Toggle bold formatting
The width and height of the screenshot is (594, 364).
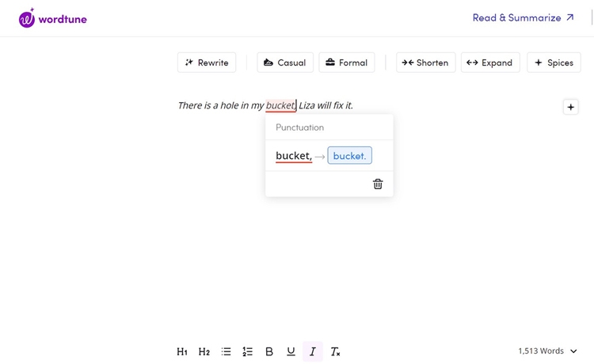(x=269, y=351)
